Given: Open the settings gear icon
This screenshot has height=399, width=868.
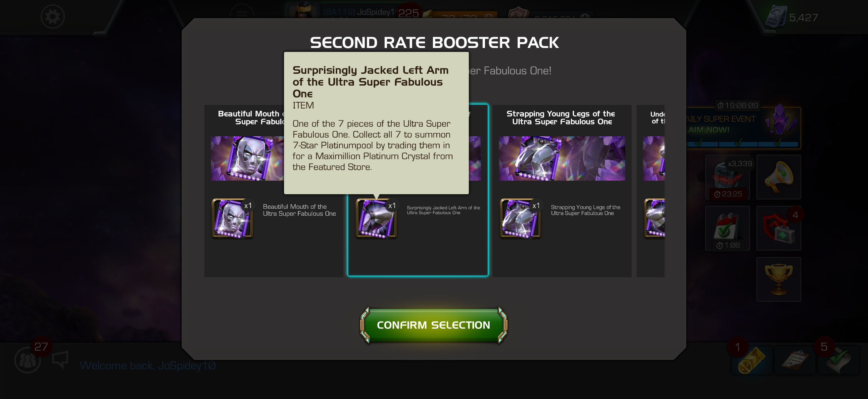Looking at the screenshot, I should (53, 17).
